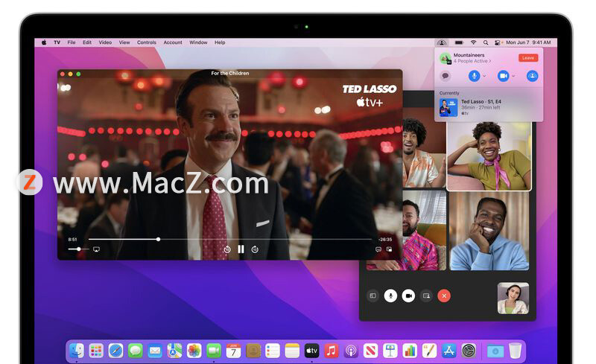The image size is (596, 364).
Task: Open the Controls menu
Action: click(x=147, y=42)
